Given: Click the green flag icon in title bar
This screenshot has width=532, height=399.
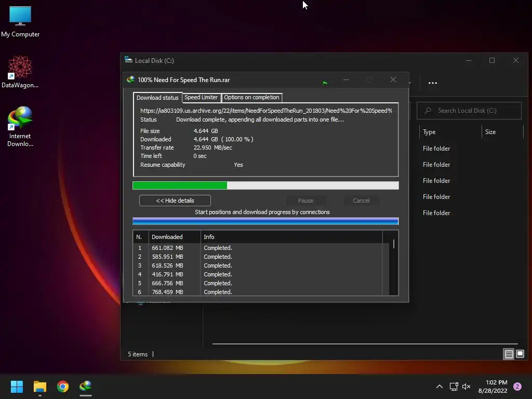Looking at the screenshot, I should (x=325, y=83).
